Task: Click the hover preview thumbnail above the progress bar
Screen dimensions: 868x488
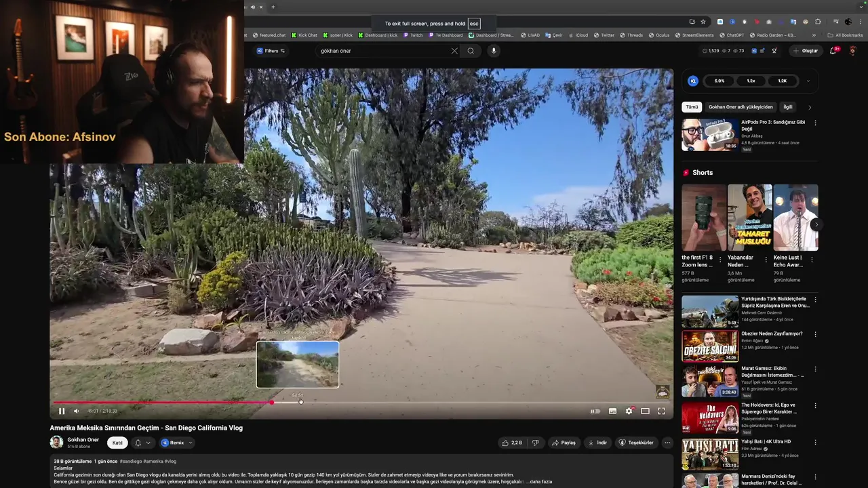Action: (x=298, y=365)
